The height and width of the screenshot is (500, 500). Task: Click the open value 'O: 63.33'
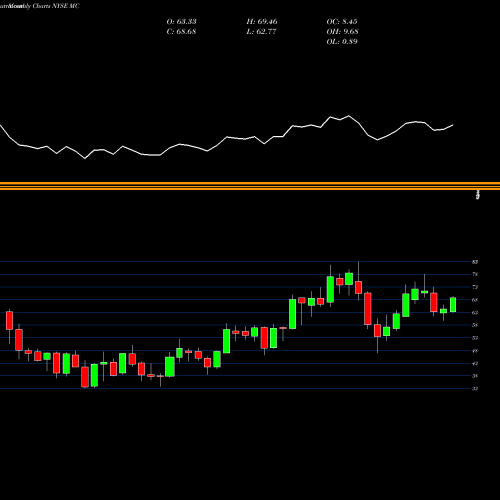[x=181, y=22]
